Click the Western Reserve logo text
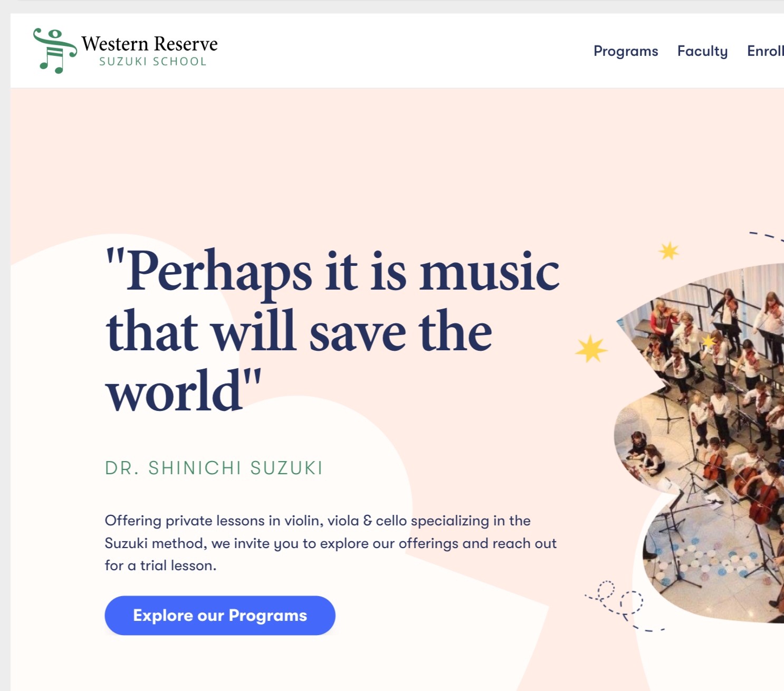The height and width of the screenshot is (691, 784). tap(149, 43)
